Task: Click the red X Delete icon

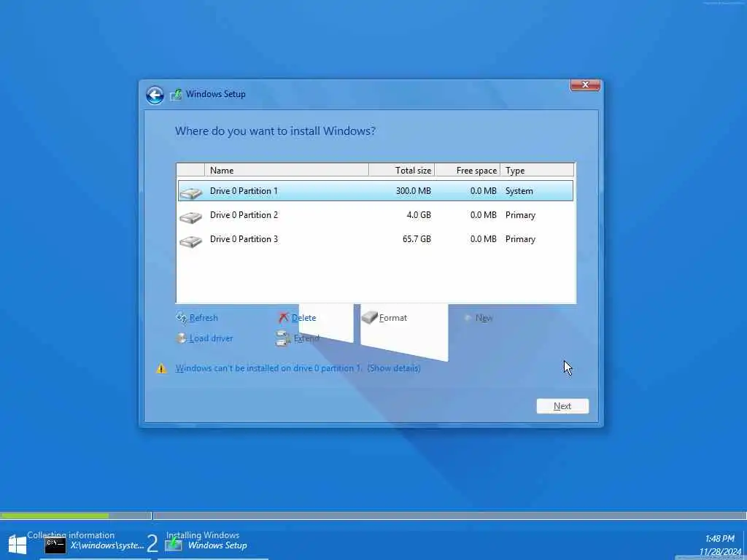Action: click(x=284, y=318)
